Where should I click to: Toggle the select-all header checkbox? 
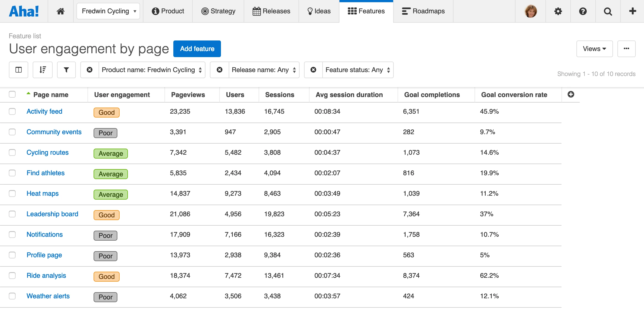pyautogui.click(x=12, y=95)
